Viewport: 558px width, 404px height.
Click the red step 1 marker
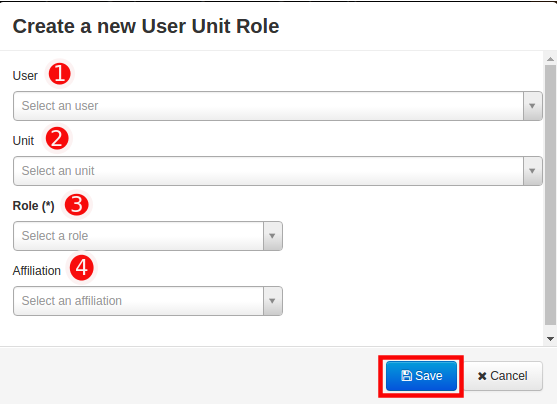click(x=59, y=74)
